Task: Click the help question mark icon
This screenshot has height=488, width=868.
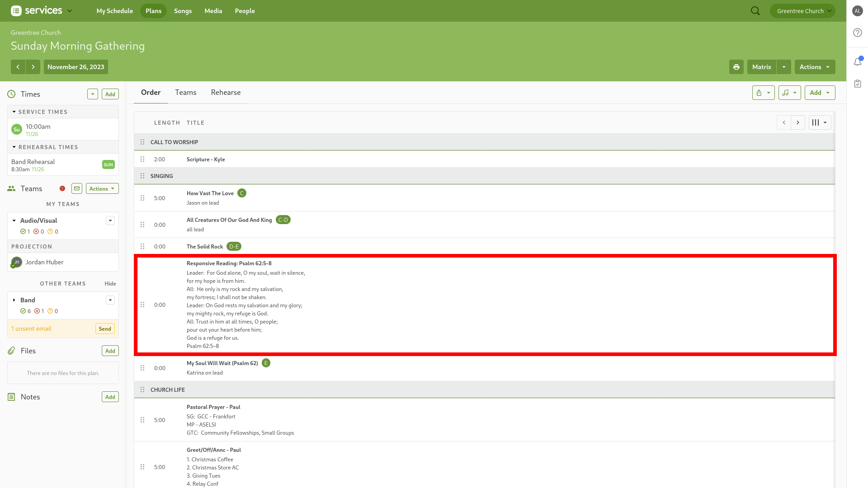Action: (858, 33)
